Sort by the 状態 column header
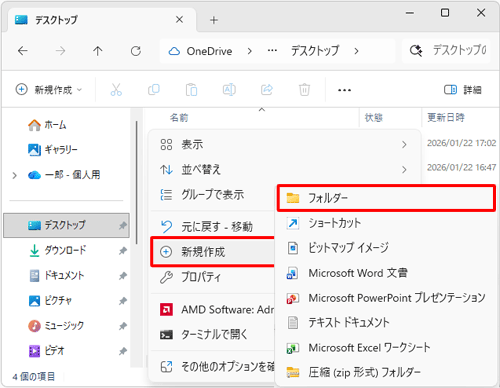The width and height of the screenshot is (500, 388). pos(374,117)
